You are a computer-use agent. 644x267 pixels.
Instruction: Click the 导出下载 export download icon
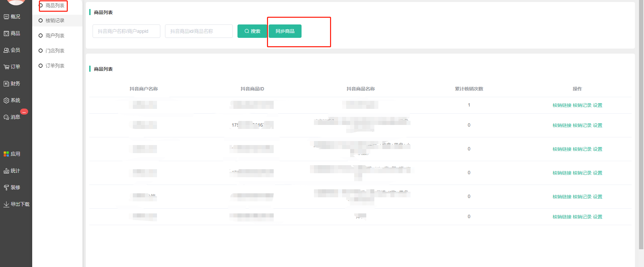[x=6, y=204]
